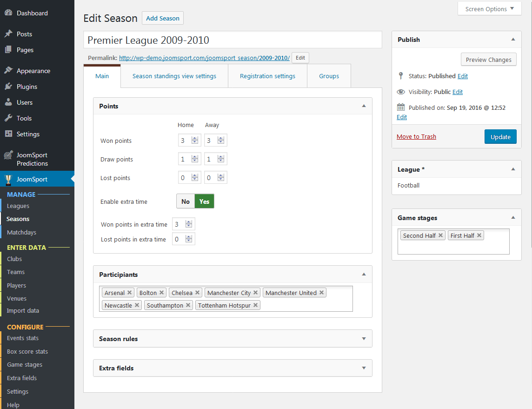
Task: Click the season title input field
Action: tap(233, 40)
